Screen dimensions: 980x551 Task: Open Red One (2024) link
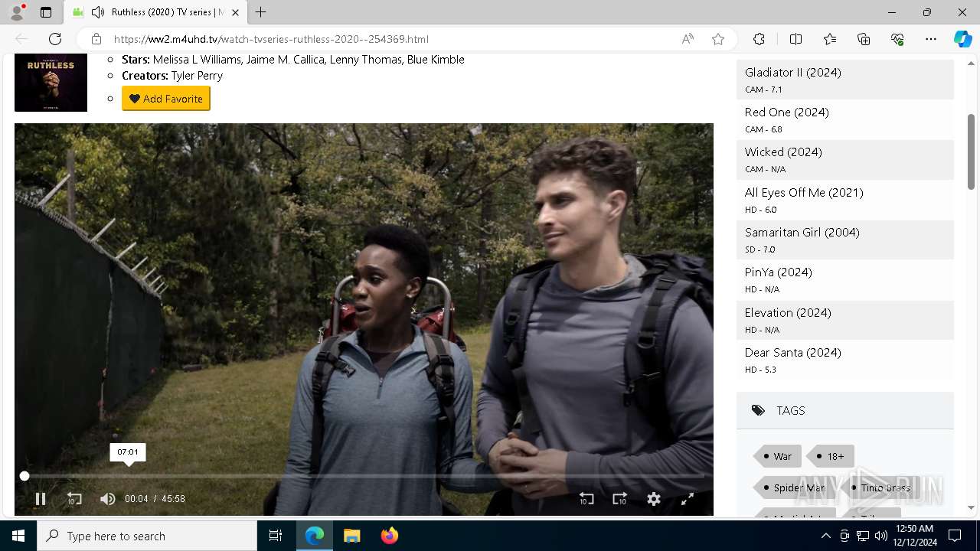coord(787,112)
